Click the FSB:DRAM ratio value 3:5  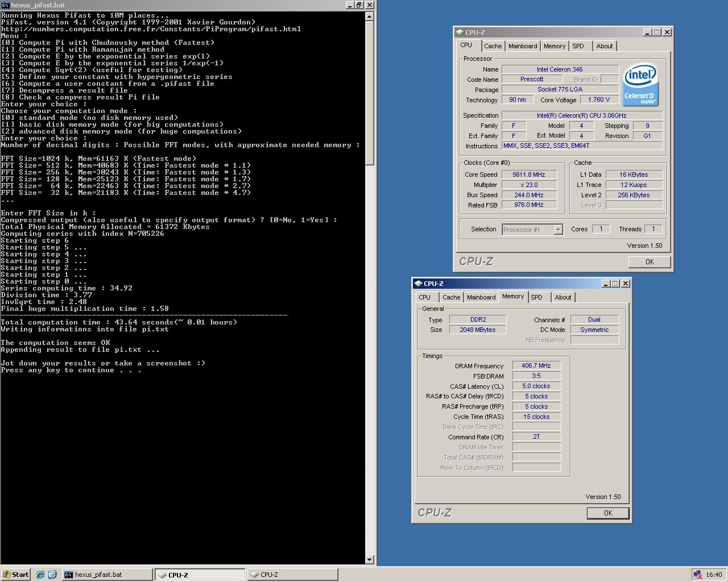point(536,376)
